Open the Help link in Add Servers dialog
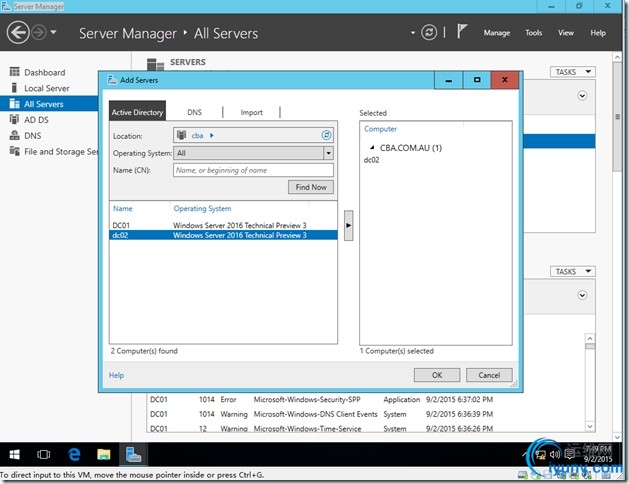Image resolution: width=629 pixels, height=484 pixels. [x=116, y=375]
